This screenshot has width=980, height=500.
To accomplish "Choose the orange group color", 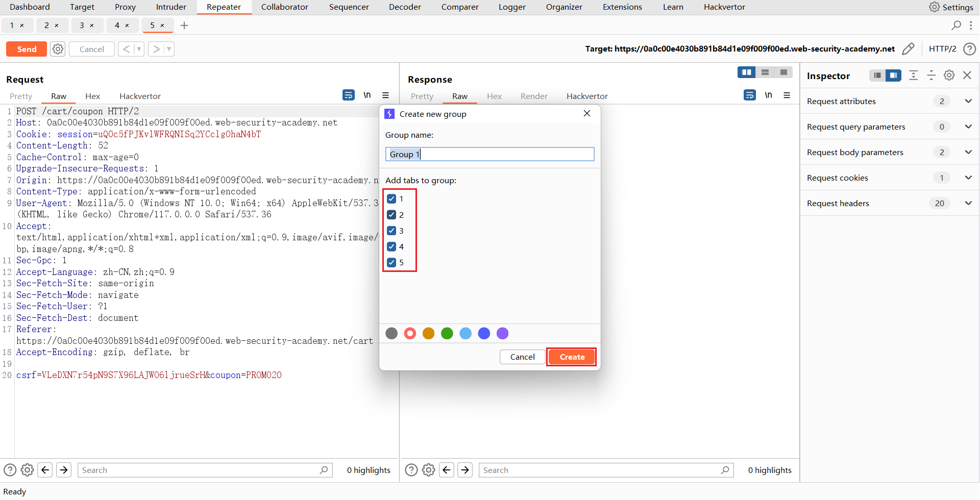I will 428,333.
